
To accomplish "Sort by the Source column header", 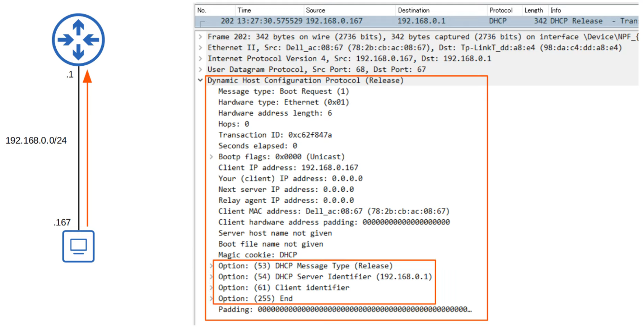I will pos(315,10).
